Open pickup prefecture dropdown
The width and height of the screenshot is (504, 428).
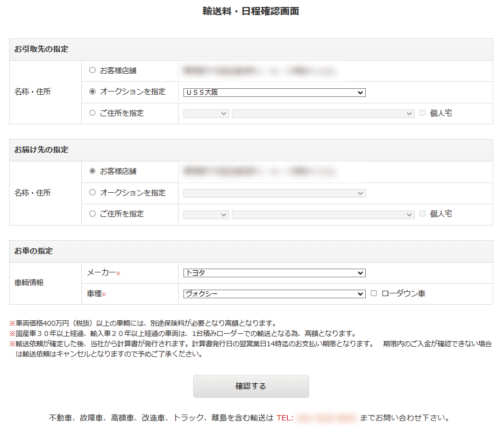206,114
